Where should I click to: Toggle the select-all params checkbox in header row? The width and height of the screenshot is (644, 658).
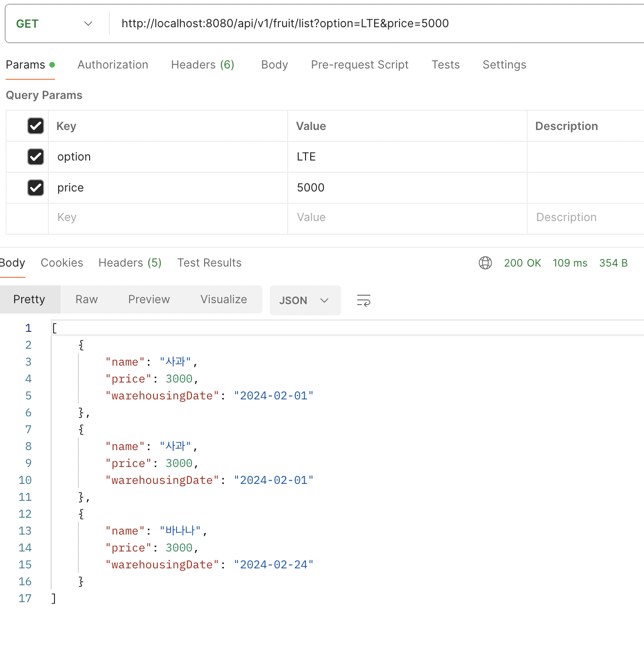36,126
